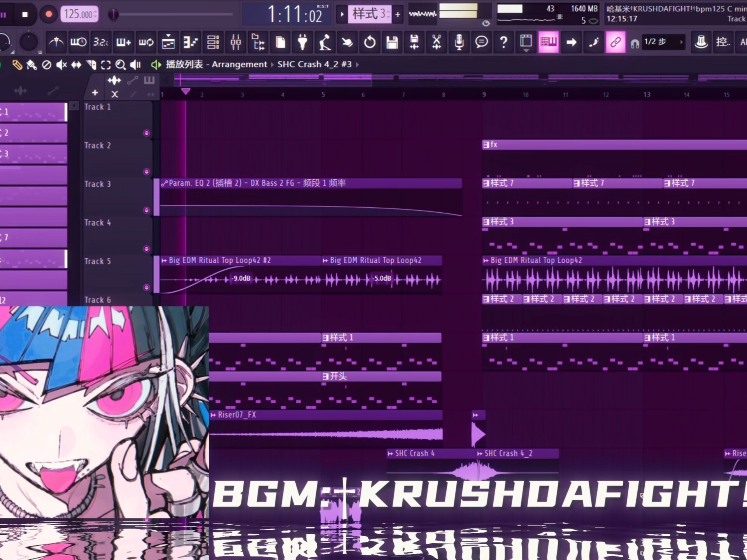This screenshot has height=560, width=747.
Task: Open the Playlist window icon
Action: pos(168,42)
